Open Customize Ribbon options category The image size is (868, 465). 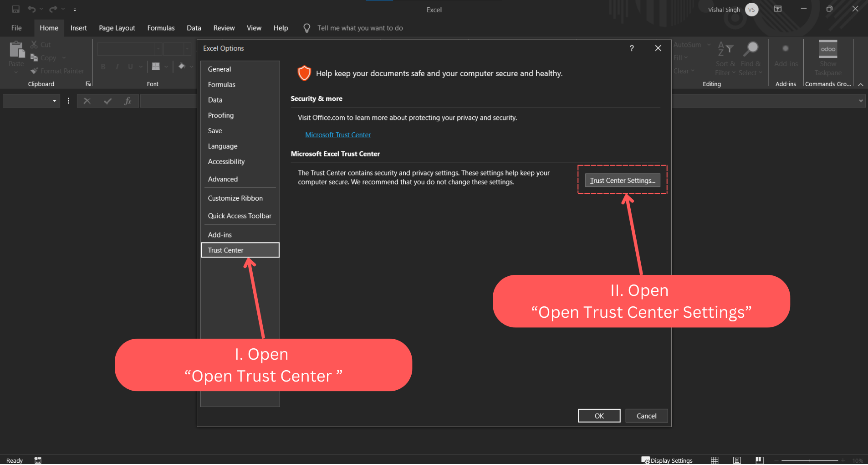click(240, 198)
